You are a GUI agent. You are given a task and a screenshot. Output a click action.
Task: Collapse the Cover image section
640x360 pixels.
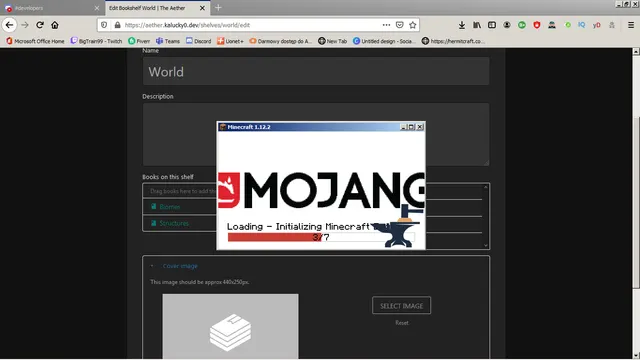click(x=180, y=266)
